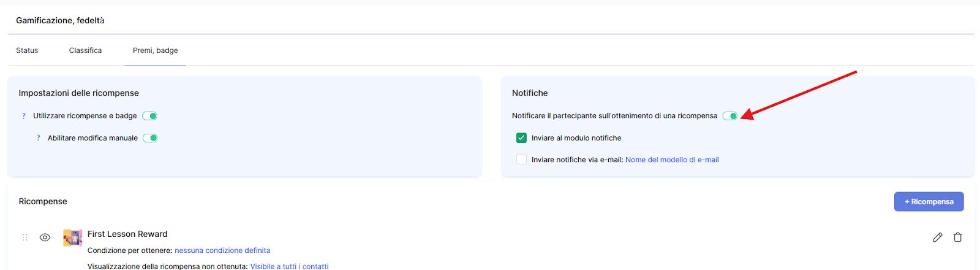The image size is (980, 270).
Task: Click the drag handle of First Lesson Reward
Action: [25, 237]
